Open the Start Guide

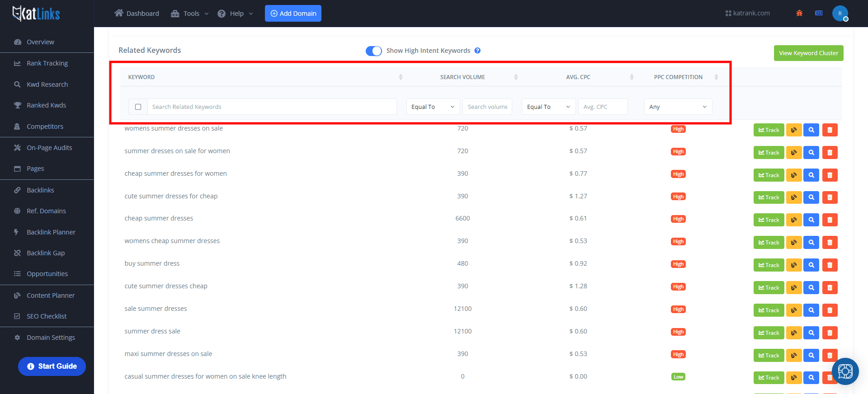coord(52,366)
